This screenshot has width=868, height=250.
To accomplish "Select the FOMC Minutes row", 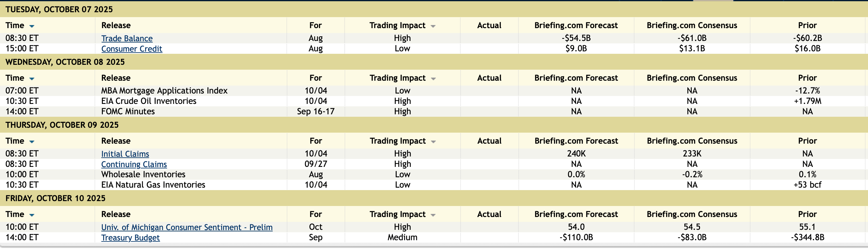I will 128,111.
